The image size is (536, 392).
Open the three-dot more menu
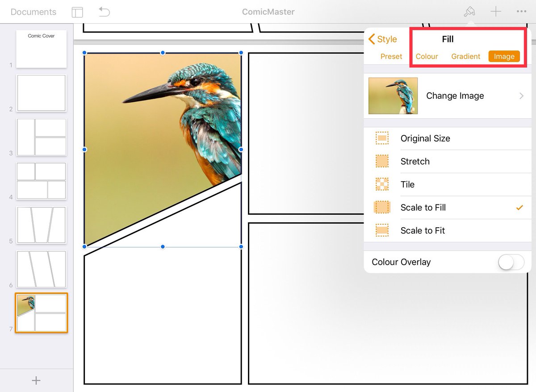[521, 12]
